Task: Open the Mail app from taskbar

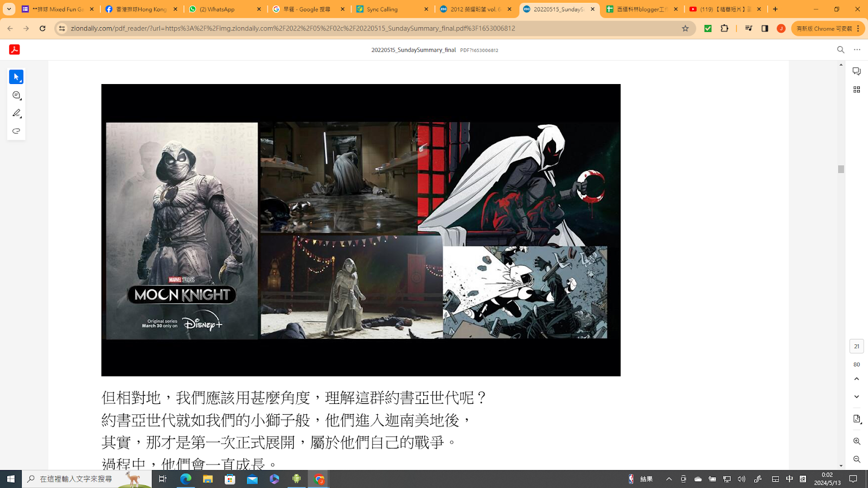Action: click(252, 479)
